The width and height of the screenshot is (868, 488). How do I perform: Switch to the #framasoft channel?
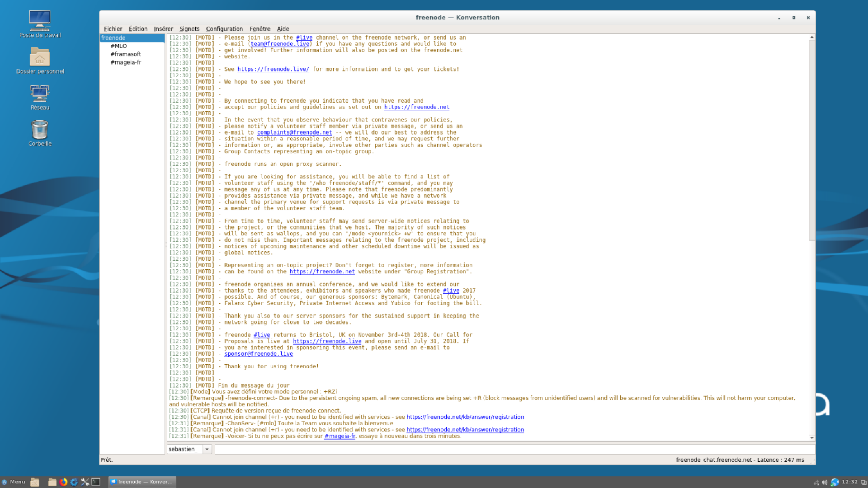coord(126,54)
